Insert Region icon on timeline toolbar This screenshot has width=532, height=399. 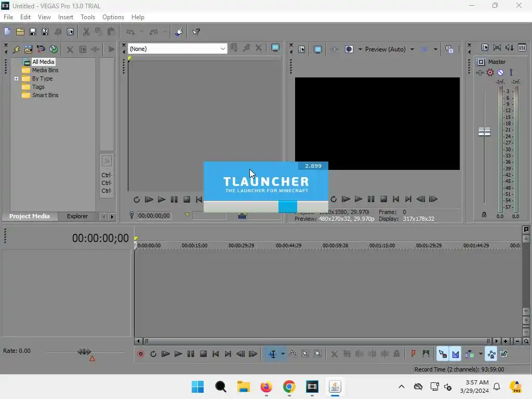[x=426, y=354]
